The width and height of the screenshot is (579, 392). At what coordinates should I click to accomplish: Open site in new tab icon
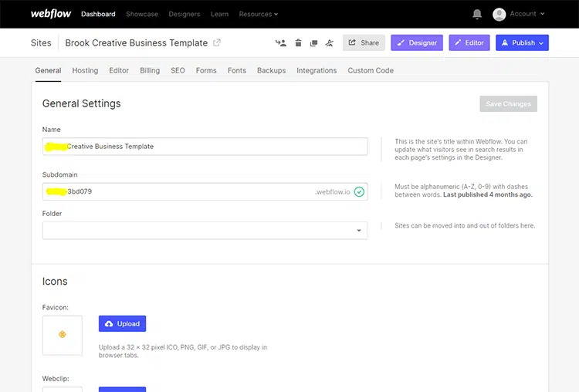[x=217, y=42]
